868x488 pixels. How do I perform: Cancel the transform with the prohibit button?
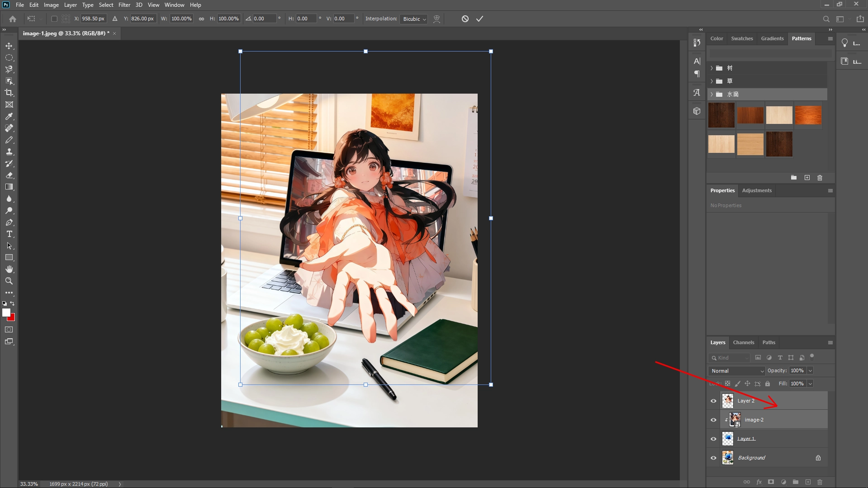coord(465,19)
